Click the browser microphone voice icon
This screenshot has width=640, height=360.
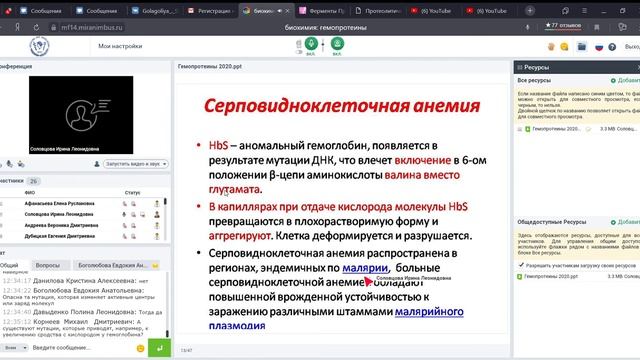point(527,27)
